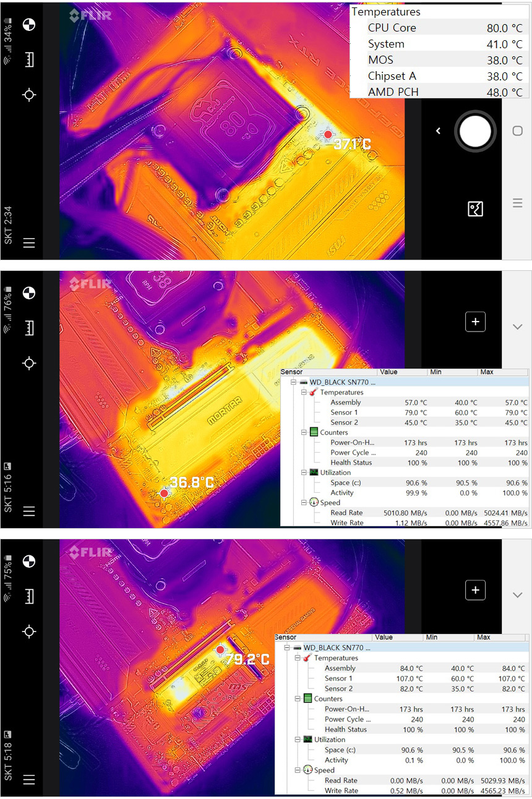Collapse Utilization node in the bottom sensor panel
This screenshot has height=799, width=532.
click(x=298, y=740)
